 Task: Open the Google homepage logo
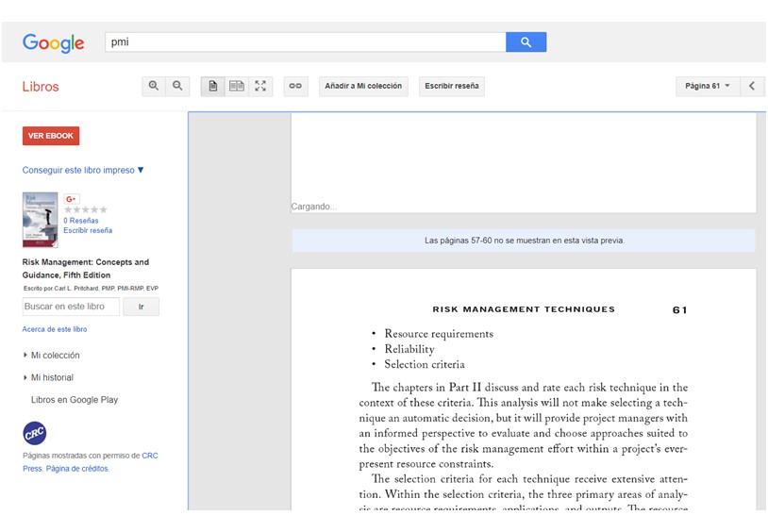coord(54,42)
